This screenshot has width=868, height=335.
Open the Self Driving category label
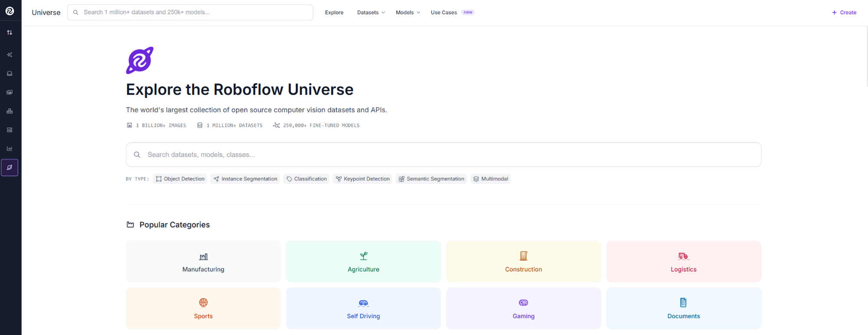364,316
